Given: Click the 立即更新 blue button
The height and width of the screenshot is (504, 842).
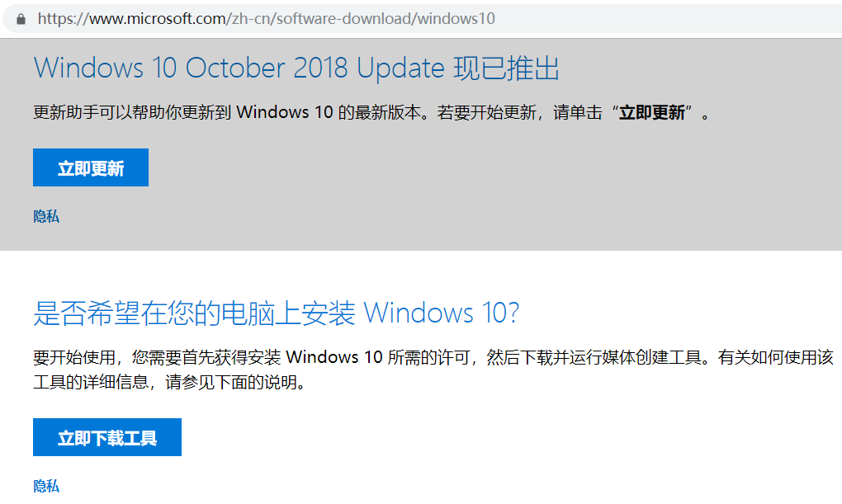Looking at the screenshot, I should 91,167.
